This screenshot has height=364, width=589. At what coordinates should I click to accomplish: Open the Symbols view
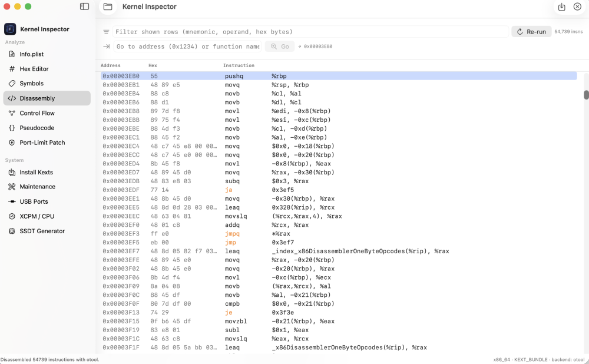tap(47, 84)
